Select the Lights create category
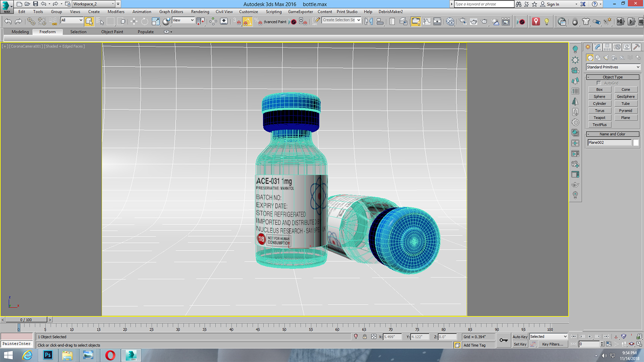Image resolution: width=644 pixels, height=362 pixels. click(x=606, y=57)
